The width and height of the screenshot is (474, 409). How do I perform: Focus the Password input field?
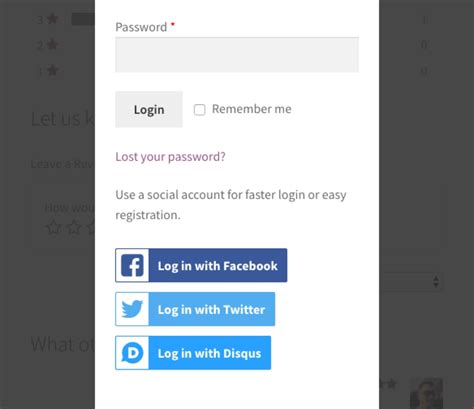(237, 55)
